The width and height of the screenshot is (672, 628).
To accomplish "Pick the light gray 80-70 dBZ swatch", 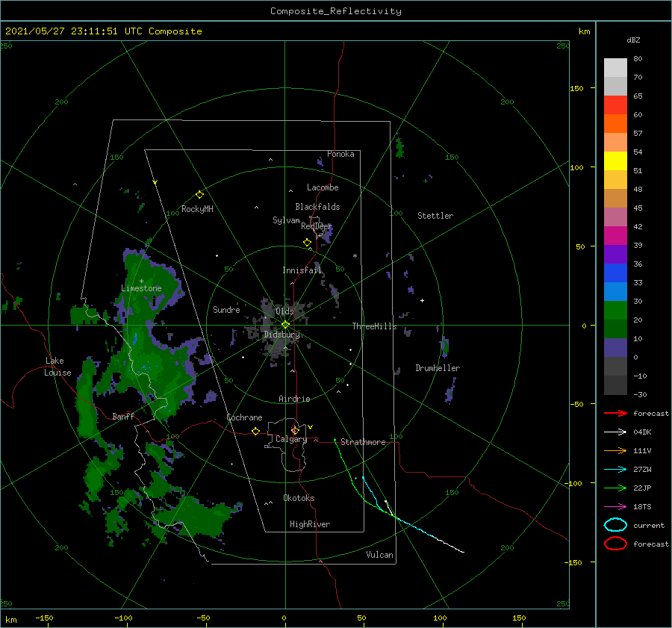I will pyautogui.click(x=615, y=68).
